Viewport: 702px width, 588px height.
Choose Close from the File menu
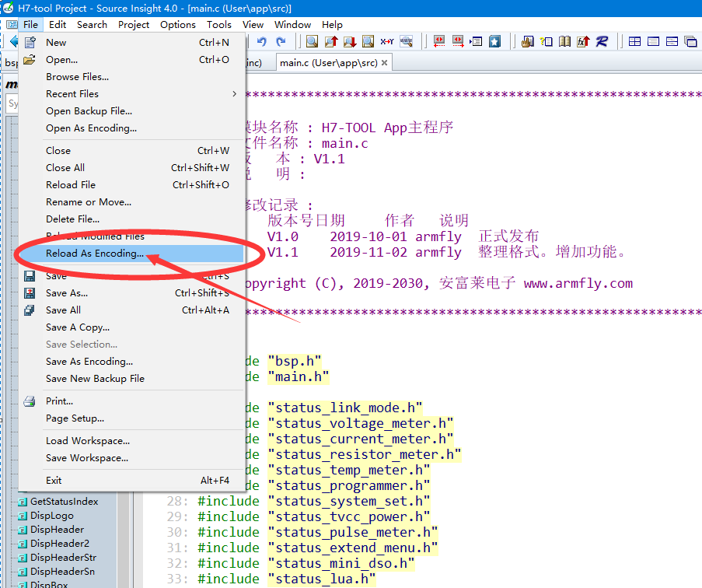[132, 150]
